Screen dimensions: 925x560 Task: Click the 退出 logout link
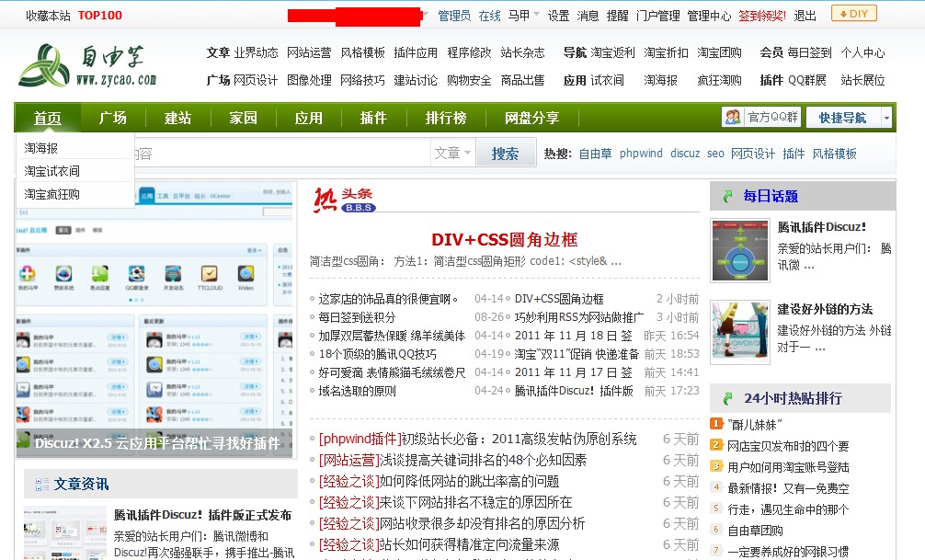[805, 16]
